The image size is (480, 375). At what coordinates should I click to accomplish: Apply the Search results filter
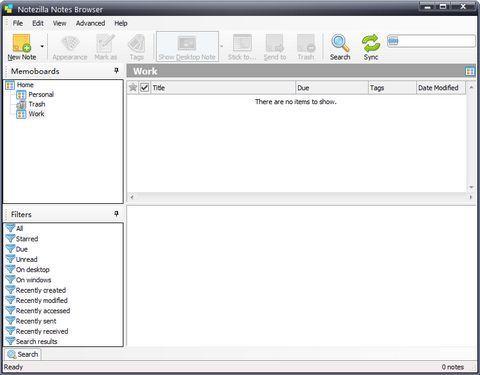(32, 342)
